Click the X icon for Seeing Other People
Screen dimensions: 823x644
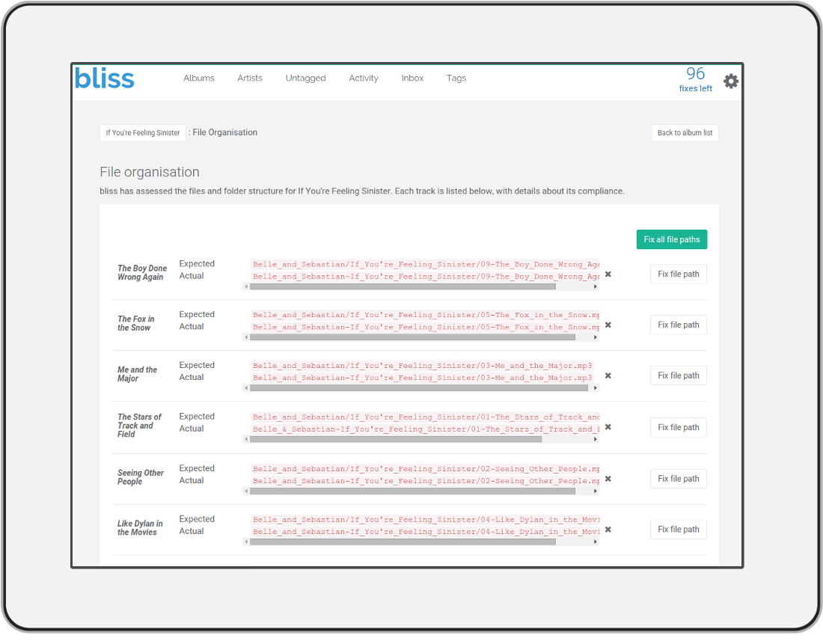608,479
